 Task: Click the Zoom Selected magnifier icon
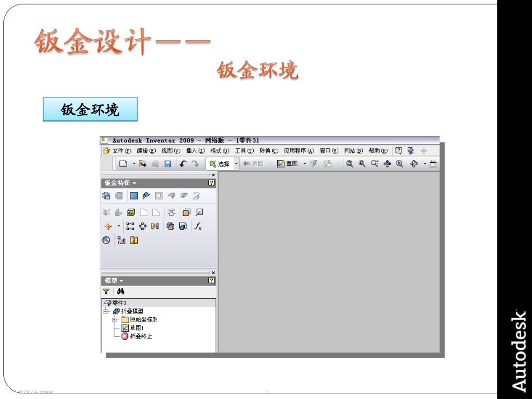(x=400, y=164)
